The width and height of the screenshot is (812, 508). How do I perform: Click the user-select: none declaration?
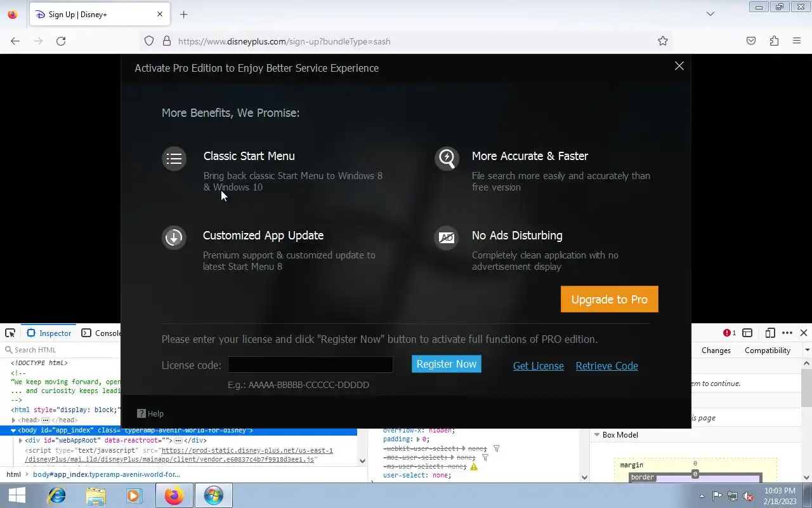coord(417,475)
